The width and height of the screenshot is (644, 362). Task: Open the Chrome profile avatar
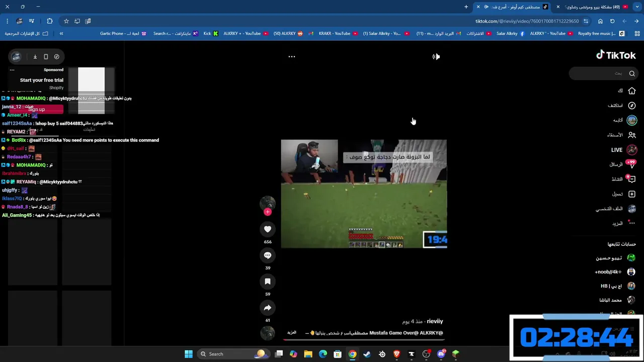[x=19, y=21]
